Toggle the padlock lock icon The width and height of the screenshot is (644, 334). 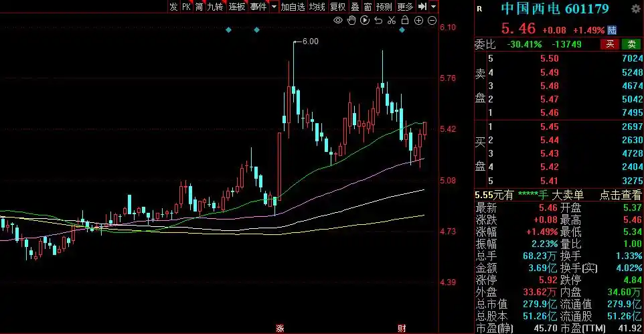tap(404, 21)
